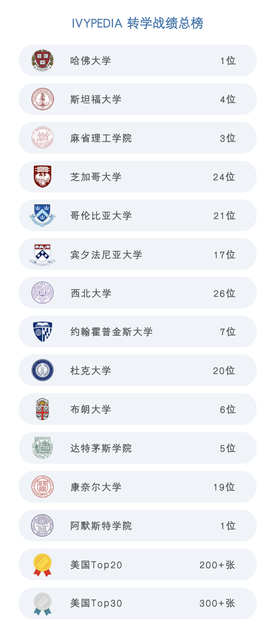Select the Amherst College seal

(x=43, y=526)
